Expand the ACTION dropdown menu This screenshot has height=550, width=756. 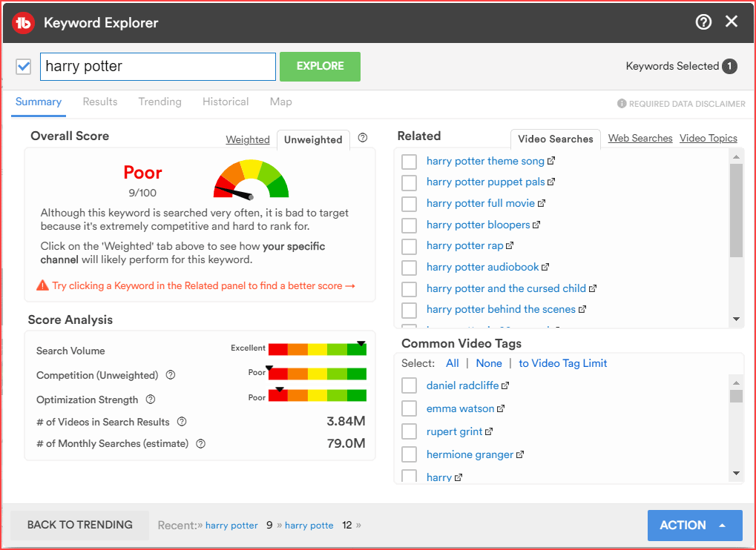pos(694,525)
